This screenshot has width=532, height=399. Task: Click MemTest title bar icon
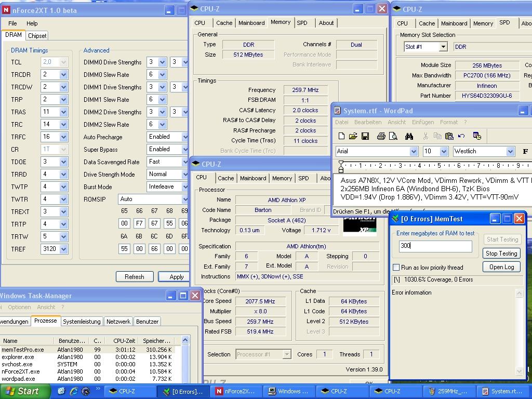pyautogui.click(x=395, y=219)
